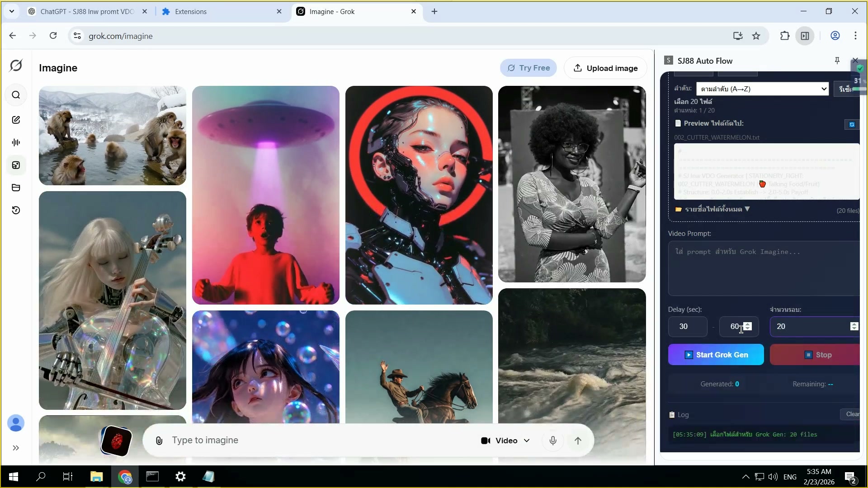Expand the collapsed Grok sidebar

pyautogui.click(x=16, y=448)
